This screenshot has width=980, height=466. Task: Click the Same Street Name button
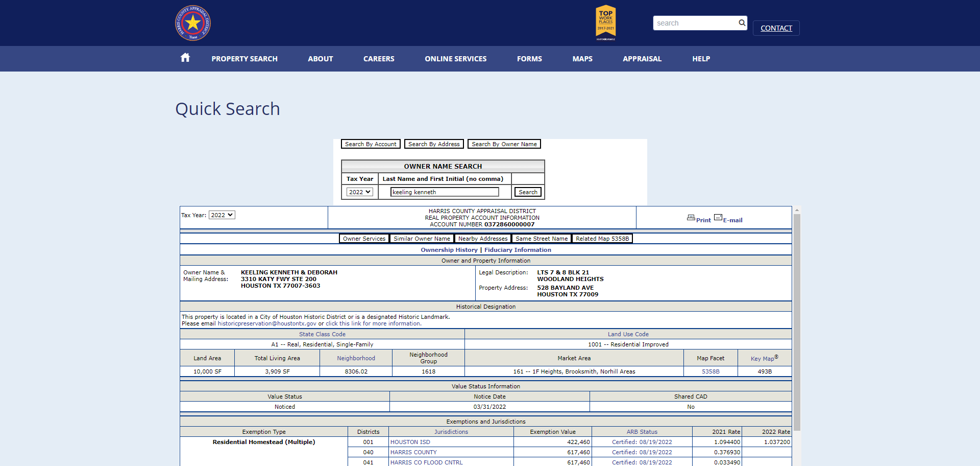542,239
